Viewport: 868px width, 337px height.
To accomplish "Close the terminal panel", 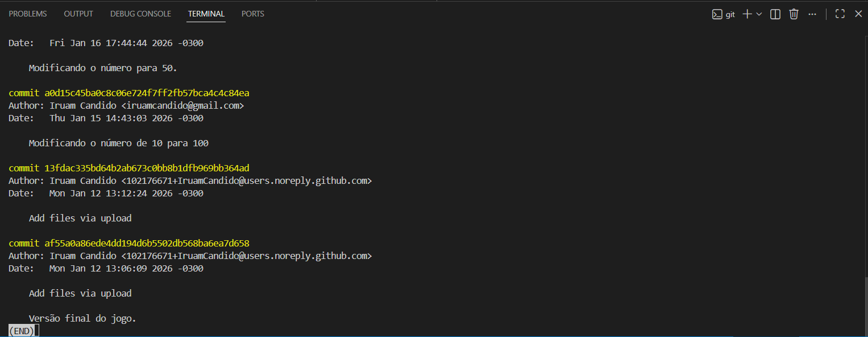I will [x=858, y=14].
